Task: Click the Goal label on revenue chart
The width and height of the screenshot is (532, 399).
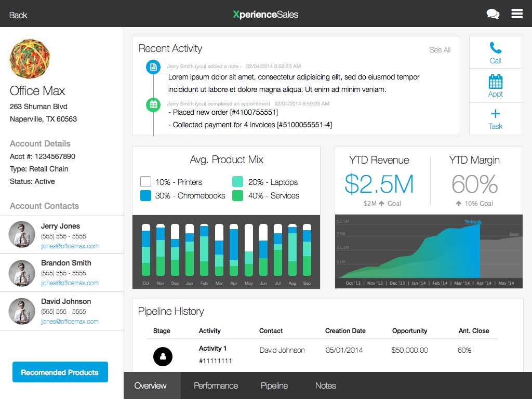Action: (514, 234)
